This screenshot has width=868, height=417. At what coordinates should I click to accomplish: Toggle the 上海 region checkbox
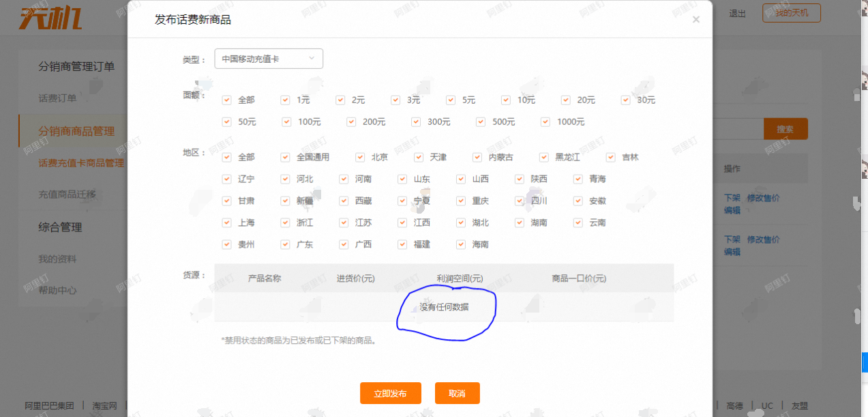pyautogui.click(x=226, y=222)
